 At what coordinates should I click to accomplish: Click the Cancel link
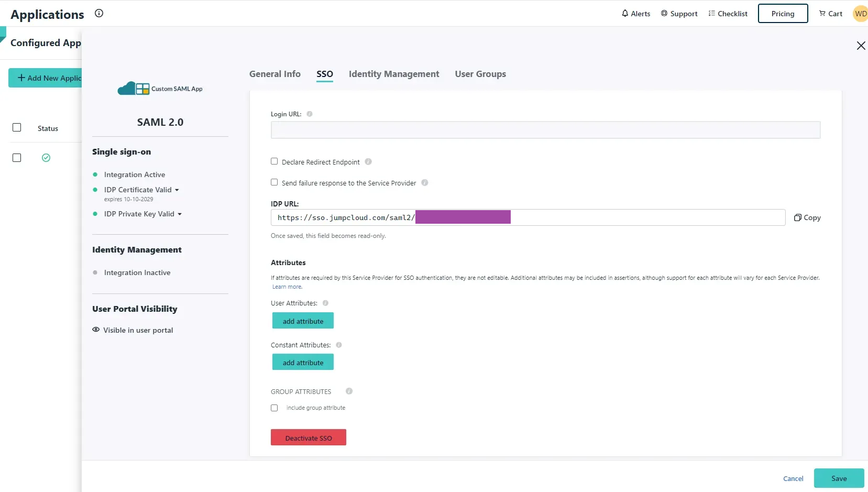793,479
